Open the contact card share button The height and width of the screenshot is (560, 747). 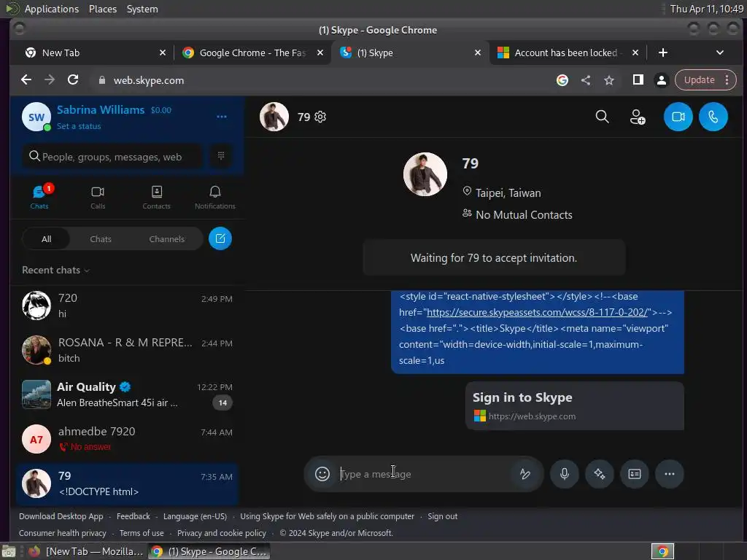click(635, 474)
